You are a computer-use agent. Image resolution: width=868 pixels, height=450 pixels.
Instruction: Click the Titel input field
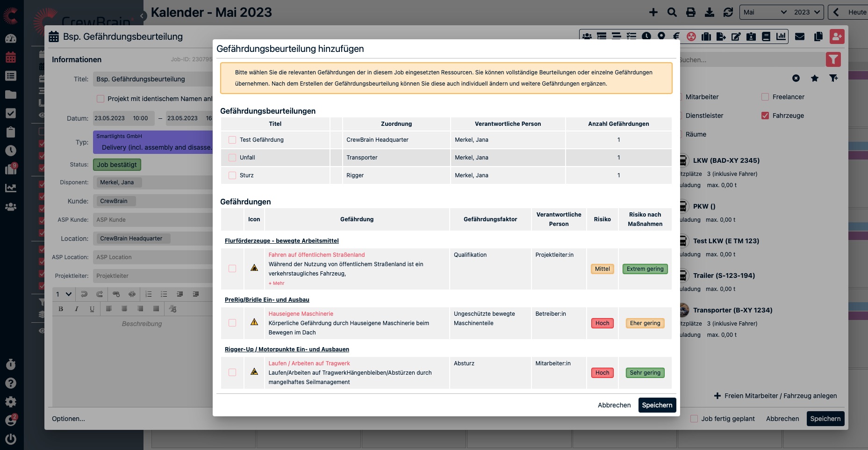(152, 79)
